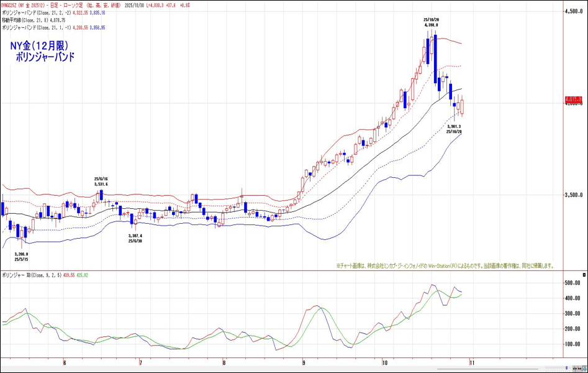The height and width of the screenshot is (373, 588).
Task: Select the Bollinger Band (21, 1, -1) legend
Action: pyautogui.click(x=53, y=28)
